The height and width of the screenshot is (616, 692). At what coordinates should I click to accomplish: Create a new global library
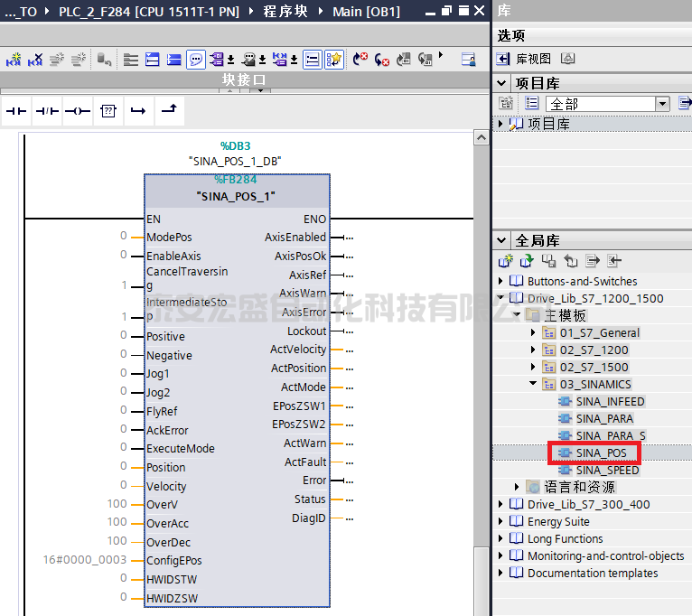(506, 261)
